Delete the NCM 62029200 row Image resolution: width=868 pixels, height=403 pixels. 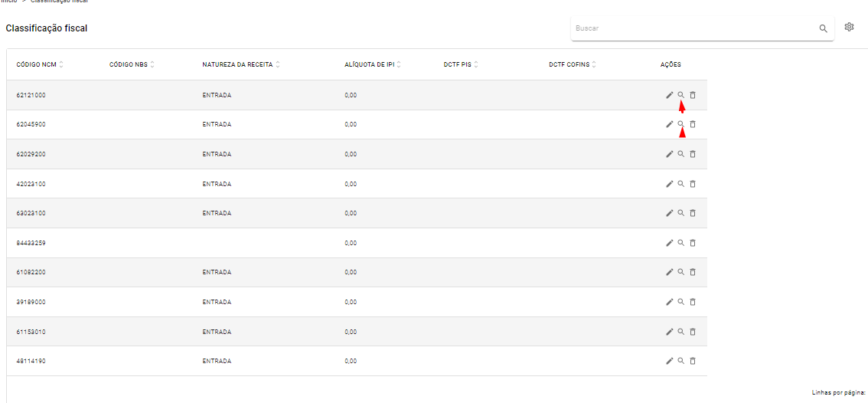click(693, 154)
